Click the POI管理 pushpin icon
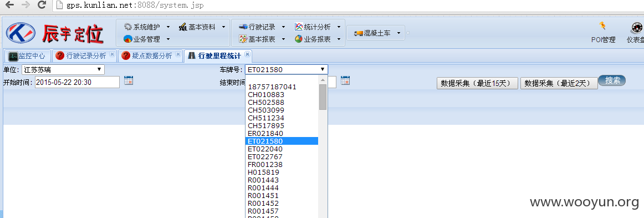 coord(602,26)
